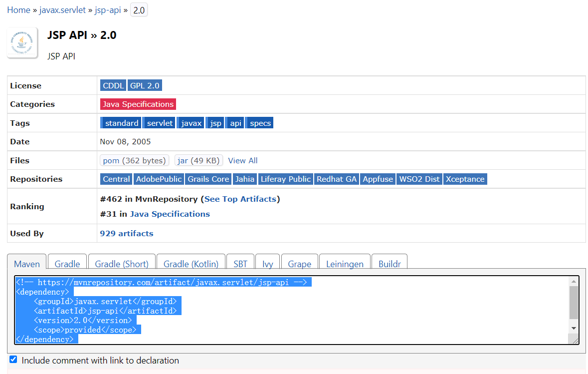The height and width of the screenshot is (374, 588).
Task: Open the Liferay Public repository badge
Action: (x=285, y=179)
